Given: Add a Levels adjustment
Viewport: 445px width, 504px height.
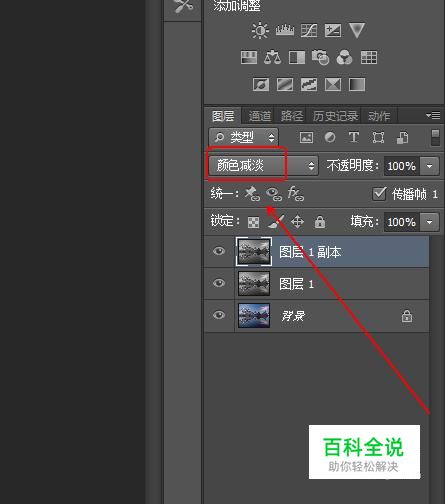Looking at the screenshot, I should coord(285,31).
